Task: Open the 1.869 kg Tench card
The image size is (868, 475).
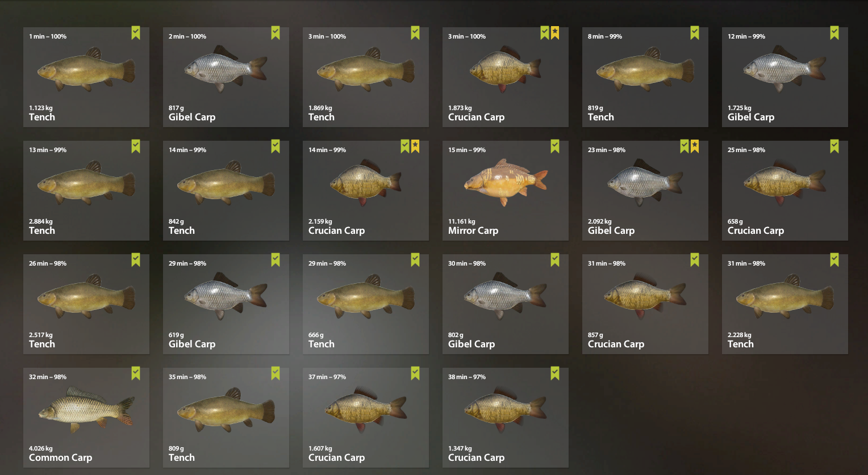Action: point(366,77)
